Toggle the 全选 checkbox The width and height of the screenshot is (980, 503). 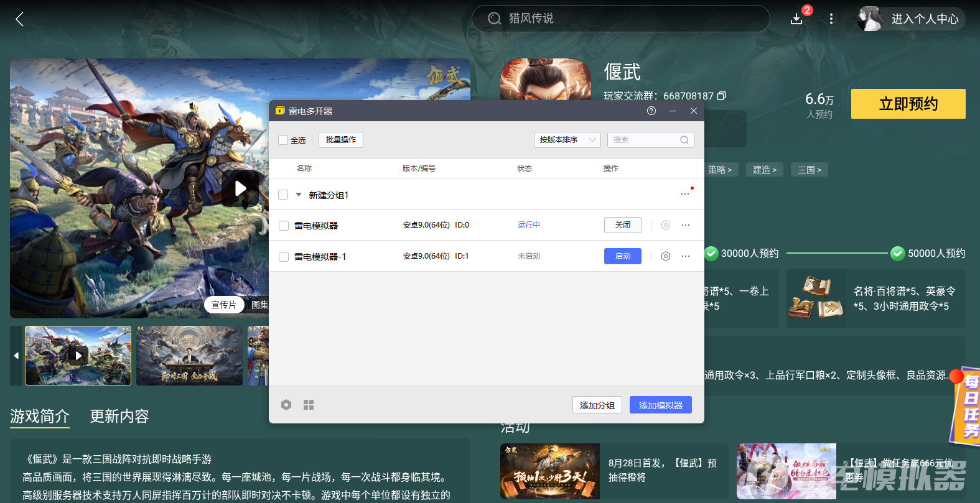tap(283, 140)
